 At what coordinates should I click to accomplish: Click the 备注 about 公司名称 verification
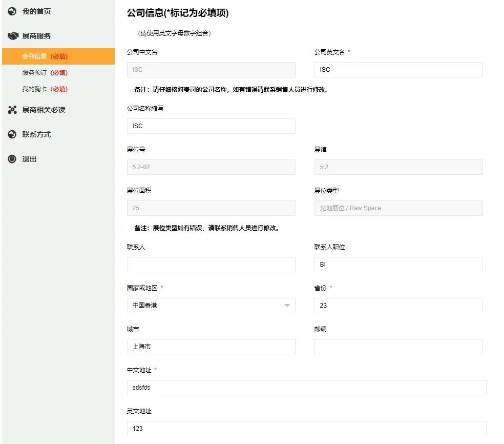(x=232, y=89)
